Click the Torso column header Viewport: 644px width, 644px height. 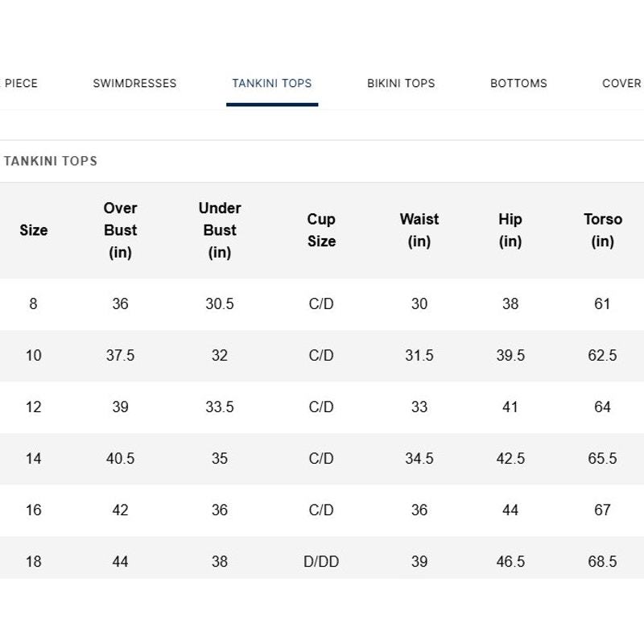[x=602, y=230]
